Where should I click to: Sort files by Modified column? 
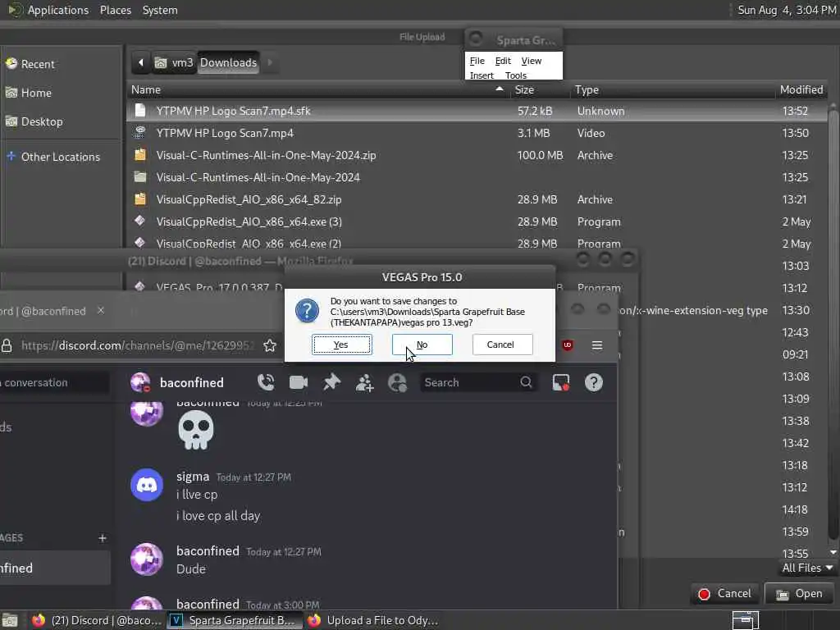coord(801,89)
